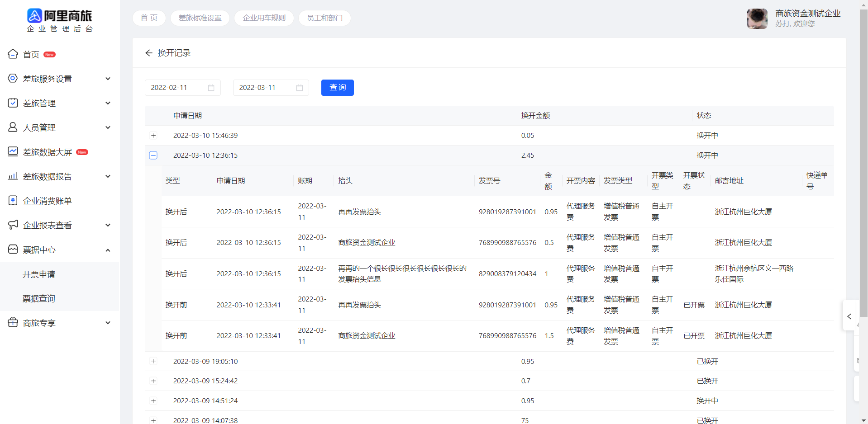Open the calendar icon for end date
This screenshot has height=424, width=868.
tap(299, 88)
